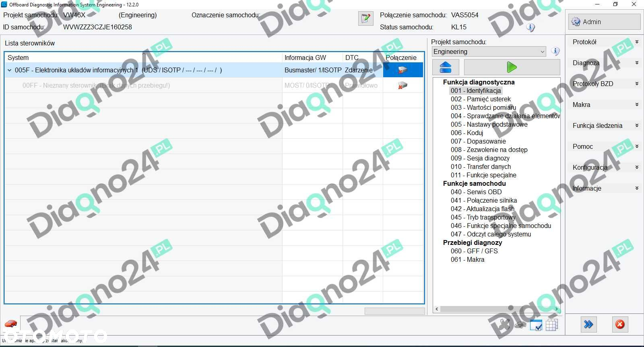Select 010 - Transfer danych

point(481,166)
